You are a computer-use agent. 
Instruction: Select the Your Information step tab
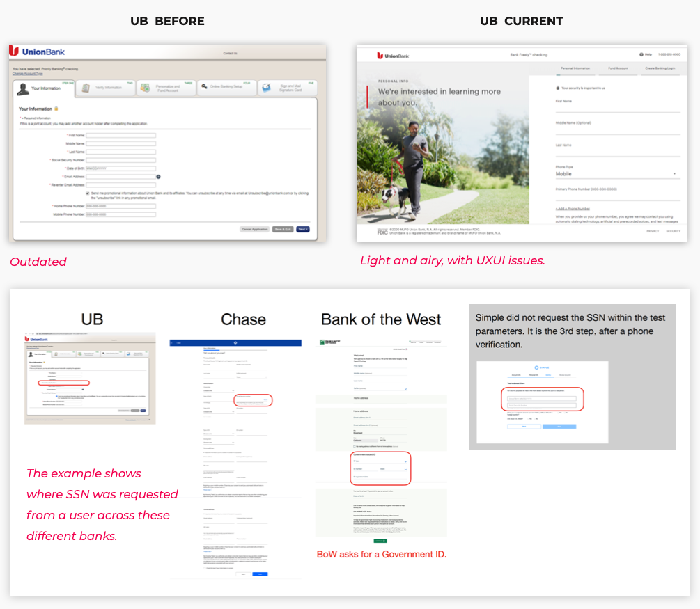[44, 88]
